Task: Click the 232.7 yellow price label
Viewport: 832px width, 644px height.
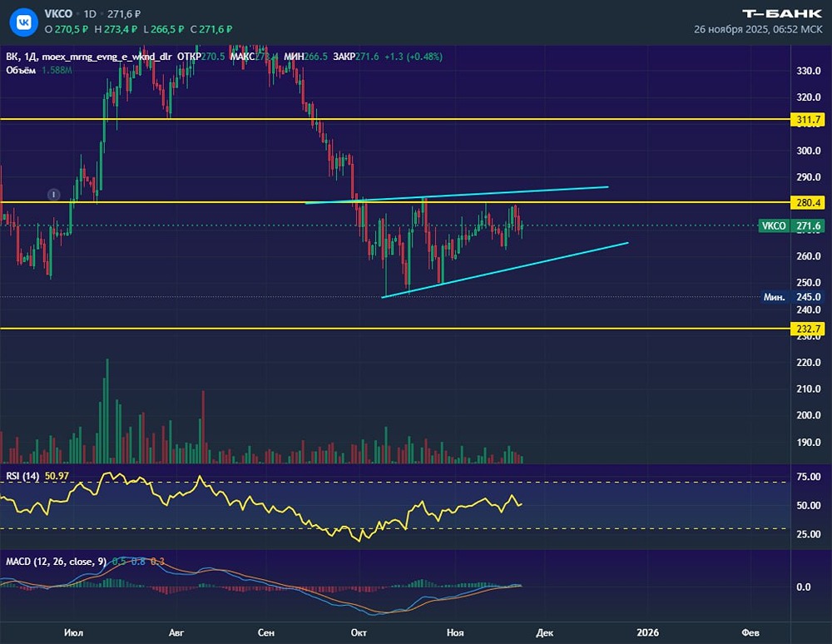Action: click(808, 329)
